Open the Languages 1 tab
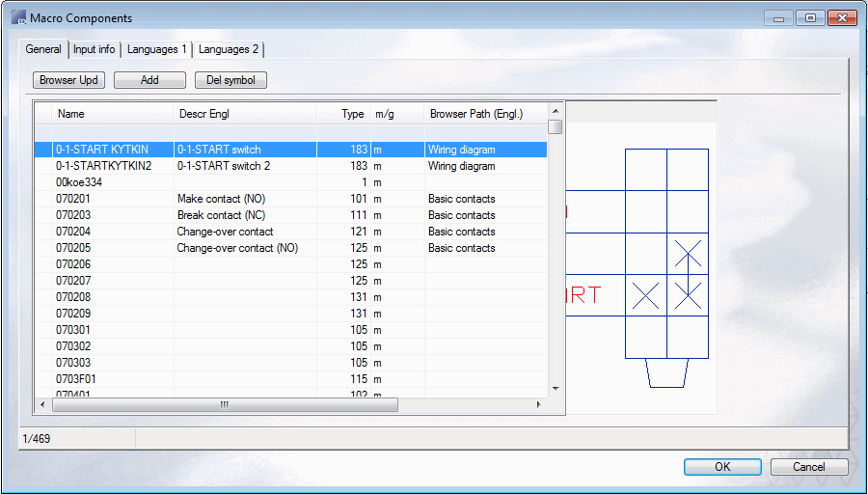868x494 pixels. [x=157, y=49]
